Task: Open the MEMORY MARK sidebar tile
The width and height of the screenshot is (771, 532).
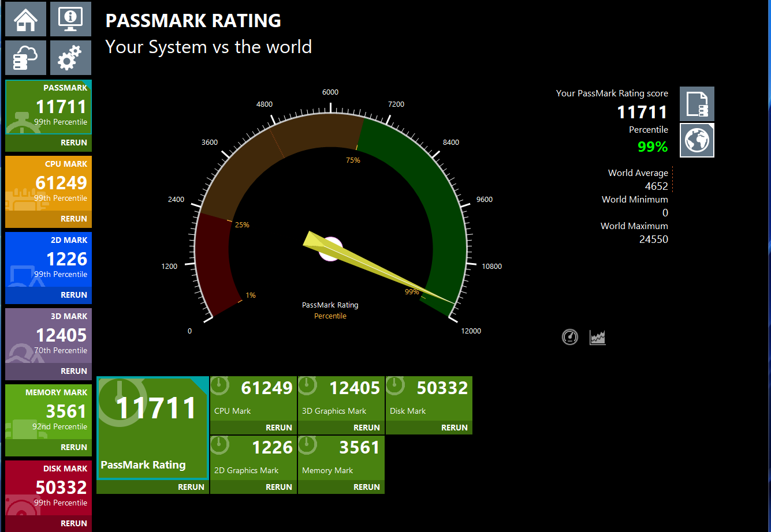Action: [x=49, y=412]
